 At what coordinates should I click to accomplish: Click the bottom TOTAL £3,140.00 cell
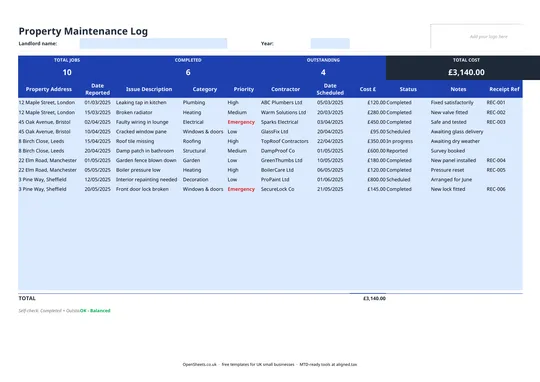(374, 299)
